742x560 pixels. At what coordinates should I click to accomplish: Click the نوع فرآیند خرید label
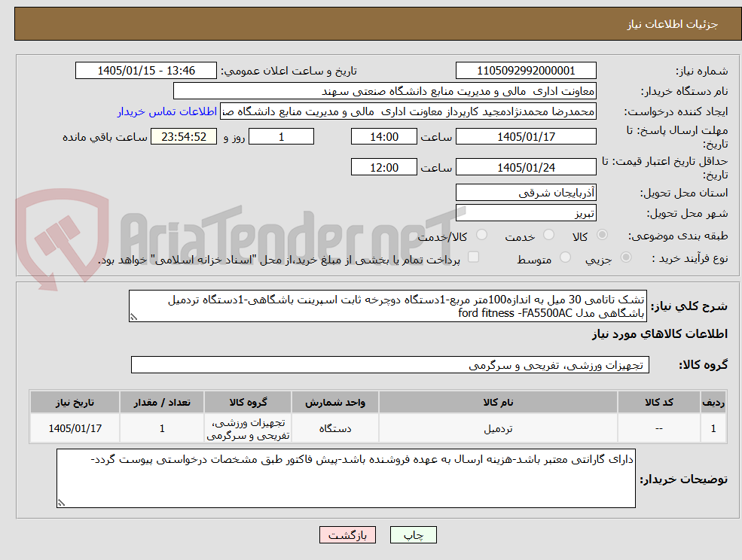click(x=689, y=258)
